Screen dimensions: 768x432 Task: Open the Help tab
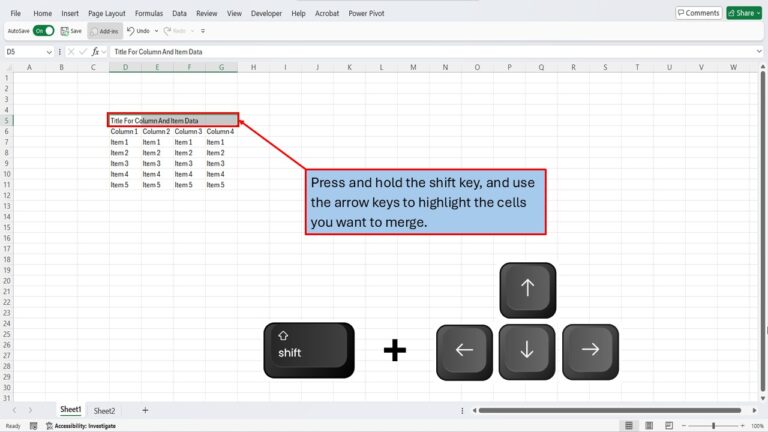(x=298, y=13)
